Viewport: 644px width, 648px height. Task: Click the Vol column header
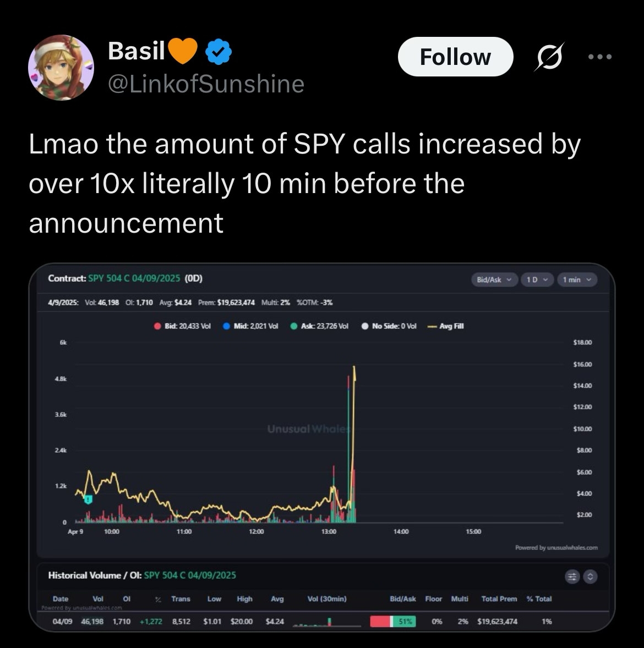(98, 599)
